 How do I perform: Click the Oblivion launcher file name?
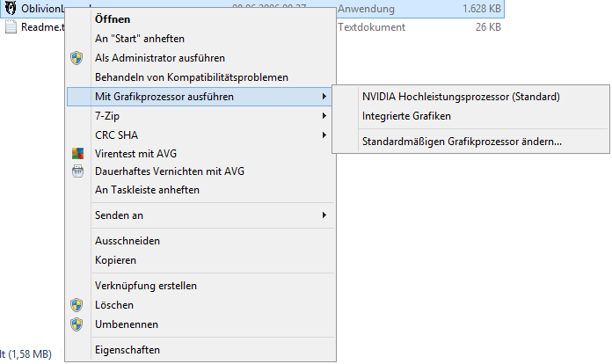point(42,9)
